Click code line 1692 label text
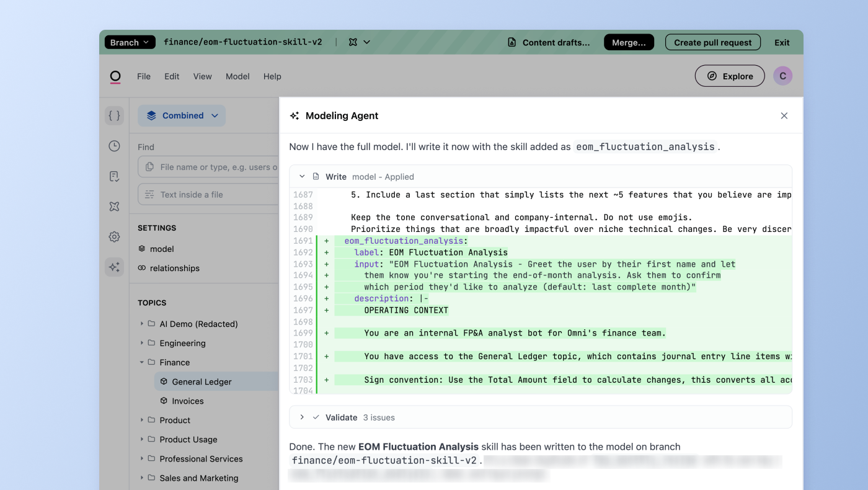 [431, 252]
